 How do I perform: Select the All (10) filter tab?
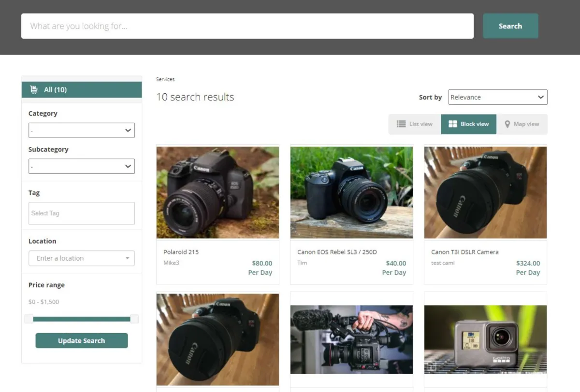pos(82,90)
